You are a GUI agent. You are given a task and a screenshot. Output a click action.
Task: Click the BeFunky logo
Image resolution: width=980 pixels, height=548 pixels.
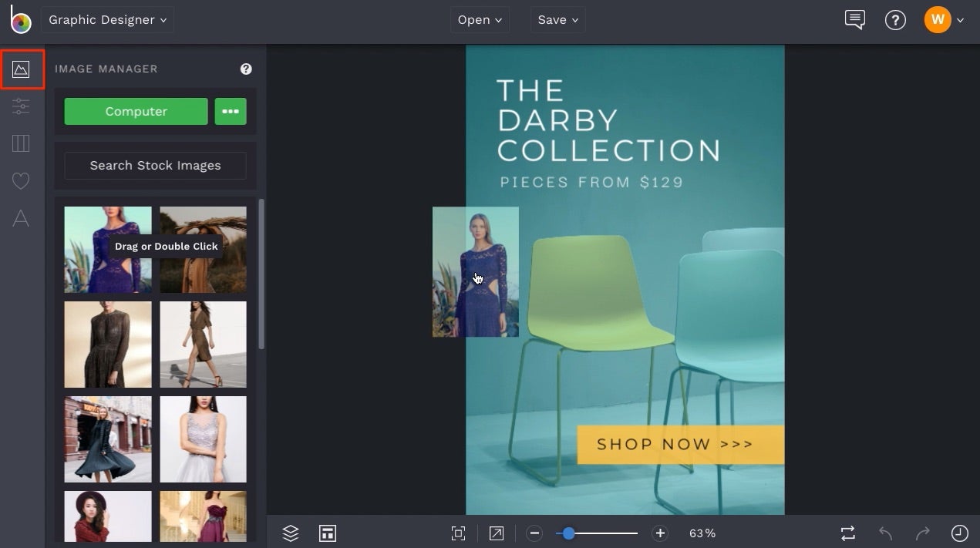(20, 20)
